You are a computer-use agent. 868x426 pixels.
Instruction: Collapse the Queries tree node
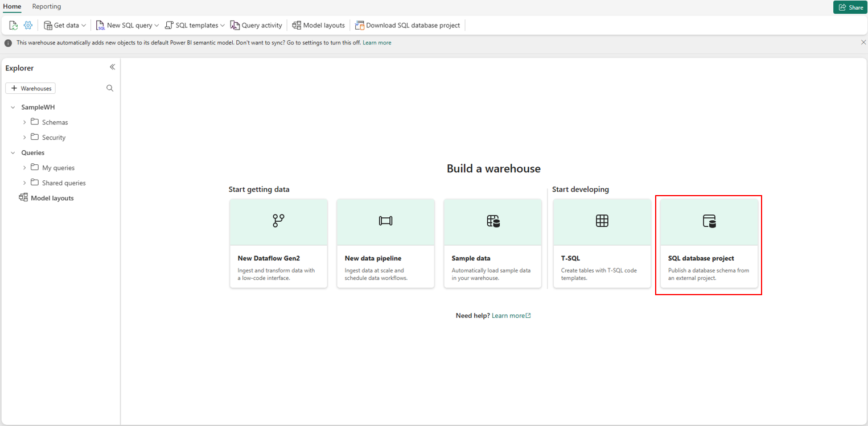[x=13, y=152]
